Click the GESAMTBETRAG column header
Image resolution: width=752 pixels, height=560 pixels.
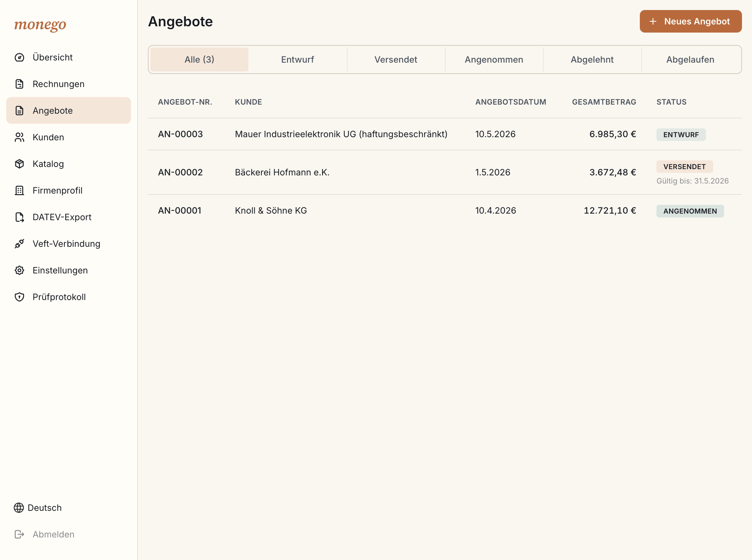point(604,102)
